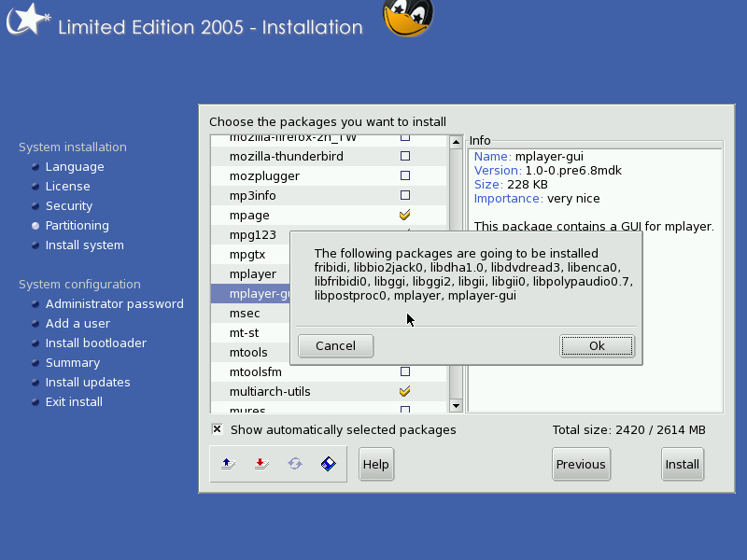
Task: Toggle Show automatically selected packages
Action: [x=217, y=429]
